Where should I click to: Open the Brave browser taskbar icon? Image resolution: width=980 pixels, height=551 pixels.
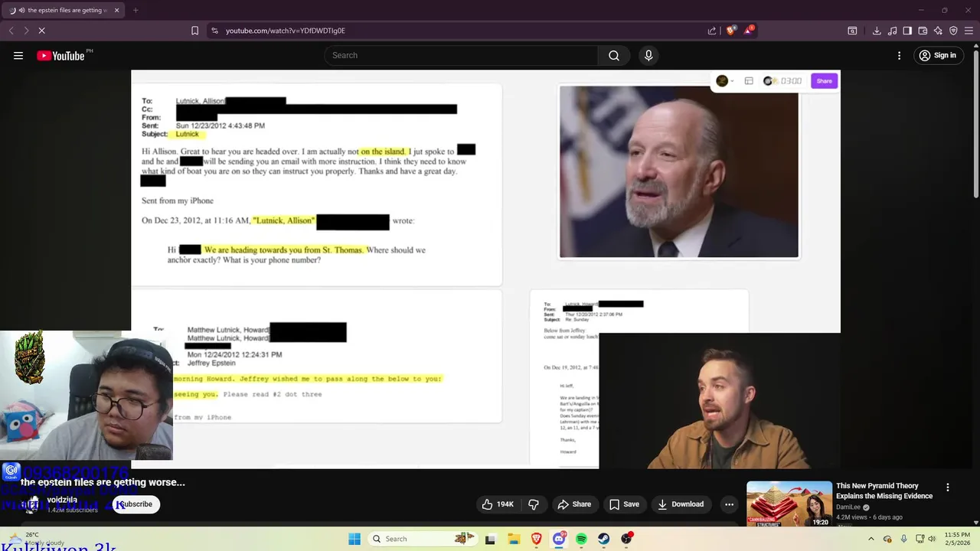(x=537, y=539)
